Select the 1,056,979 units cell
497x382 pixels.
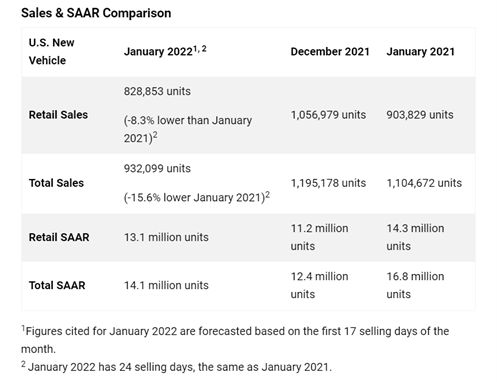(x=328, y=115)
